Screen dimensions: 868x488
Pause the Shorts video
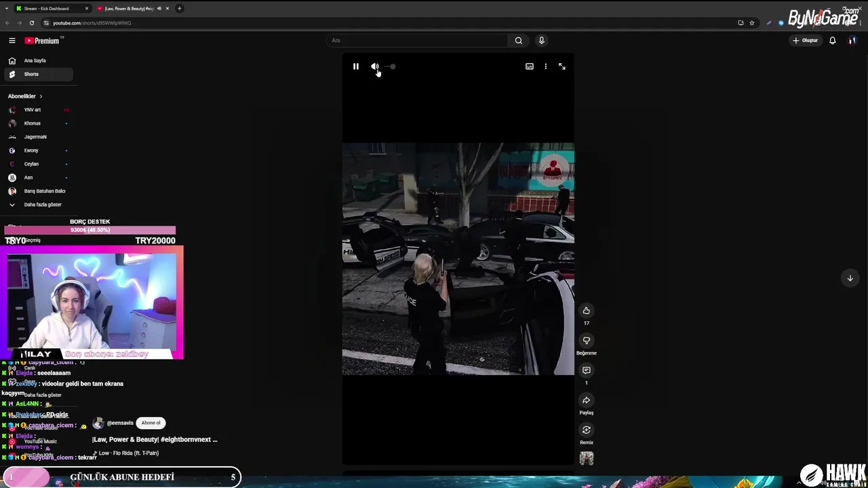coord(355,66)
